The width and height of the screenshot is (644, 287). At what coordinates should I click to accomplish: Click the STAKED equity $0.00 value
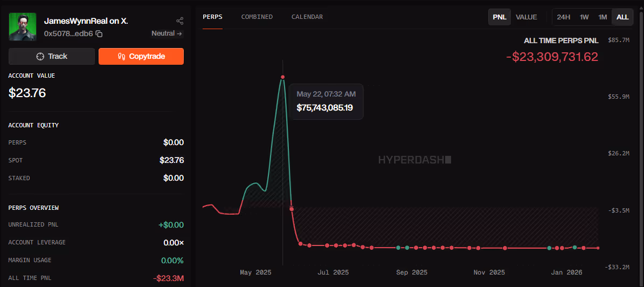(174, 178)
